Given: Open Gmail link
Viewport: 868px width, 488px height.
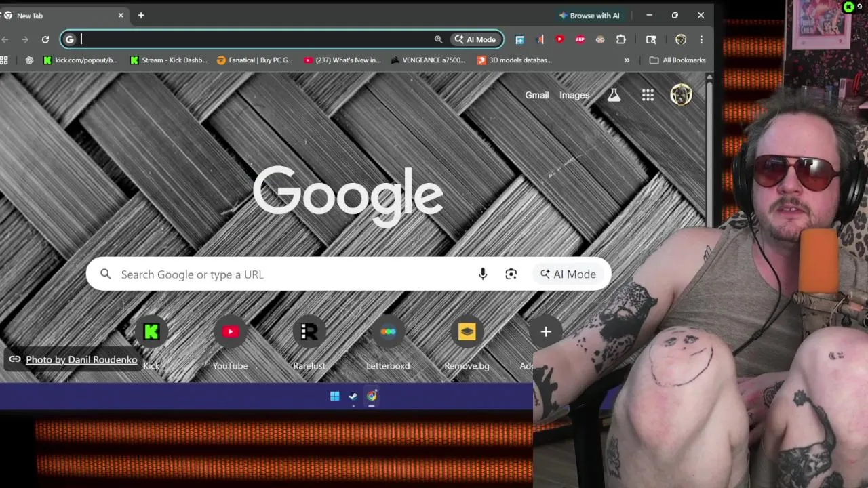Looking at the screenshot, I should (x=536, y=96).
